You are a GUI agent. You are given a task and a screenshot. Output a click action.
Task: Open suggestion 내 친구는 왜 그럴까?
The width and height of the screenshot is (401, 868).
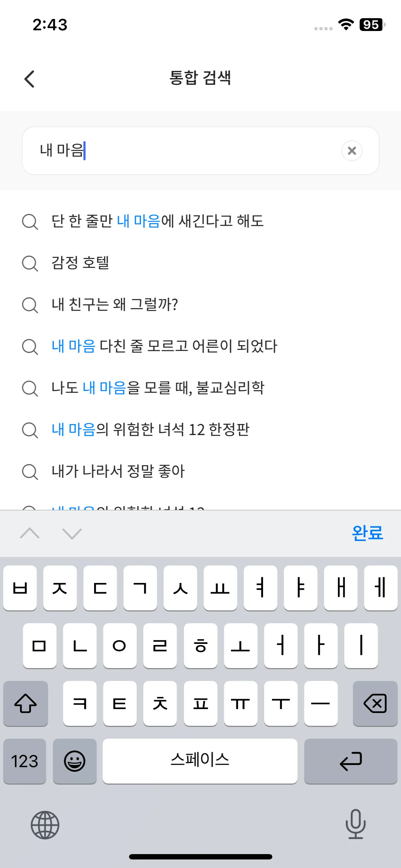tap(115, 305)
